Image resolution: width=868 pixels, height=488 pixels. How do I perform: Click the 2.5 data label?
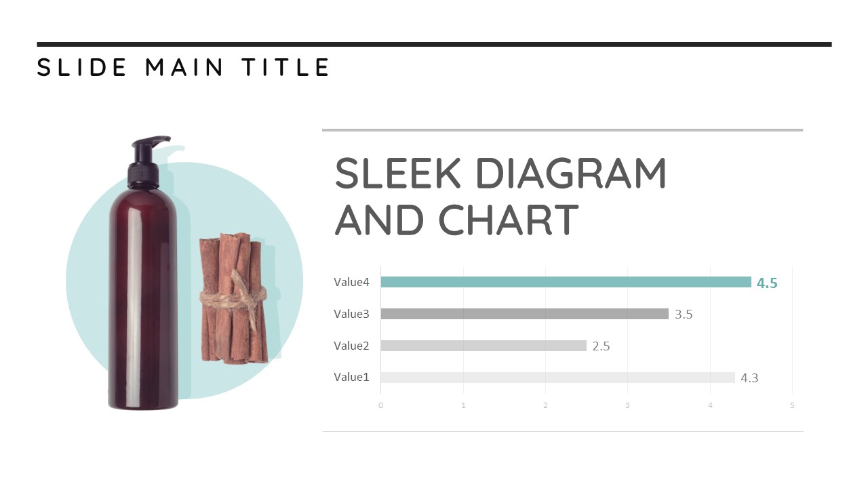click(601, 346)
